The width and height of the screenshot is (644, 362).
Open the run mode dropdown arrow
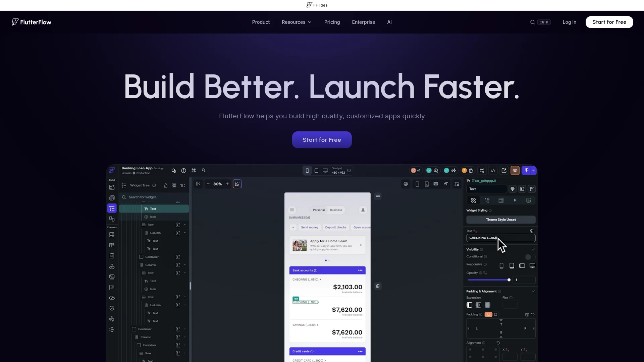[534, 171]
